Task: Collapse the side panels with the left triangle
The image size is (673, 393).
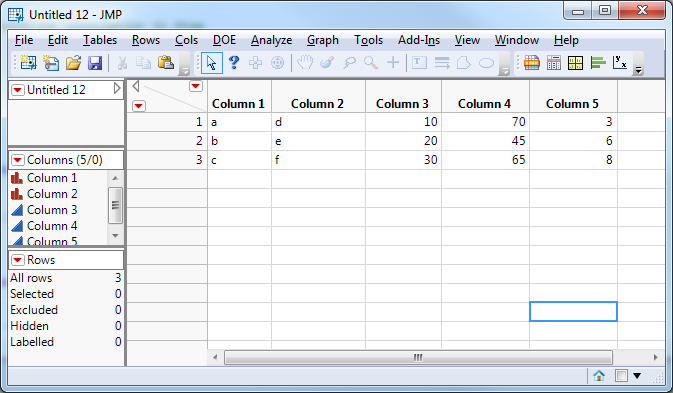Action: [136, 86]
